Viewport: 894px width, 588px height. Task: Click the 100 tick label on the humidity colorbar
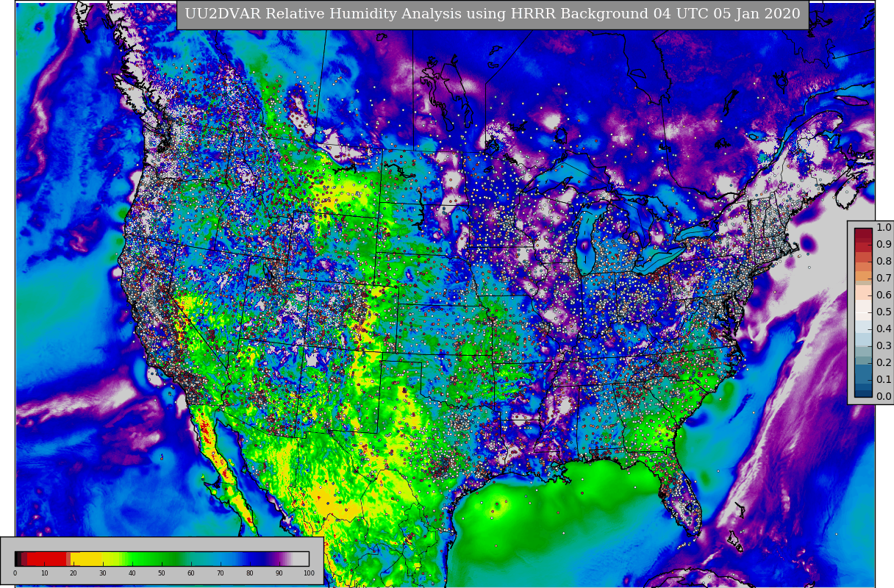point(309,573)
